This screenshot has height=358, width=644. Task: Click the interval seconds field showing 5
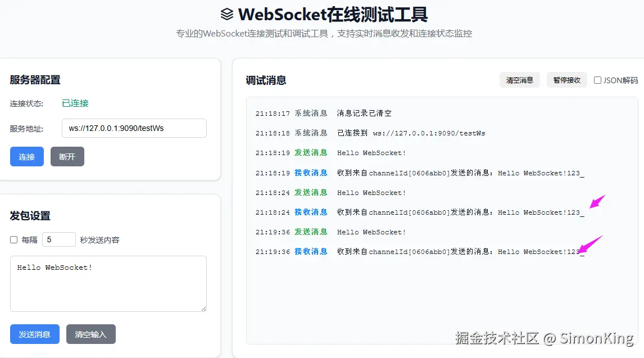[x=58, y=239]
